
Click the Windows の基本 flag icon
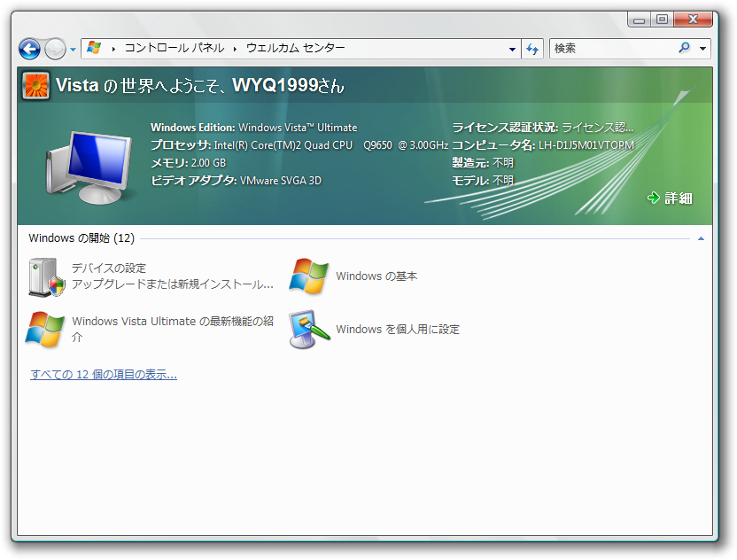pyautogui.click(x=309, y=276)
